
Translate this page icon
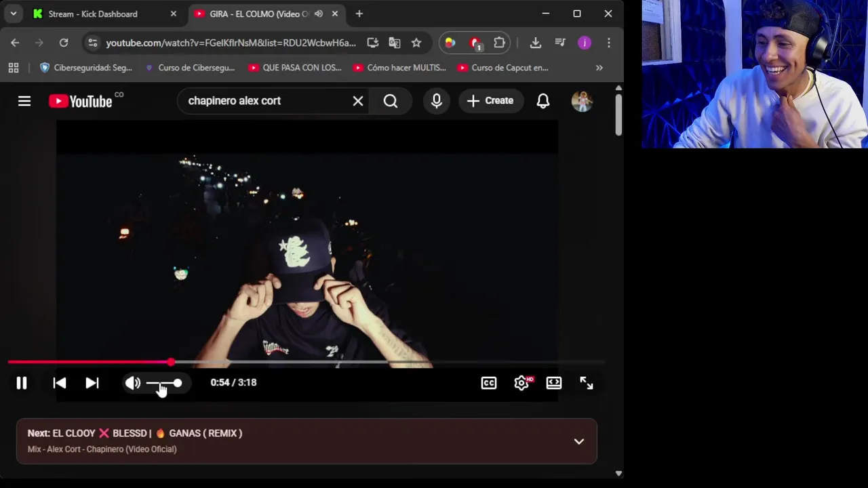pyautogui.click(x=395, y=43)
